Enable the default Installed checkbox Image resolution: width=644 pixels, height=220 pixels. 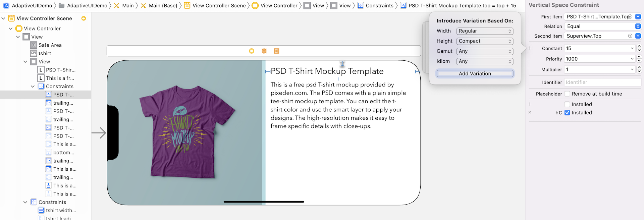(567, 104)
